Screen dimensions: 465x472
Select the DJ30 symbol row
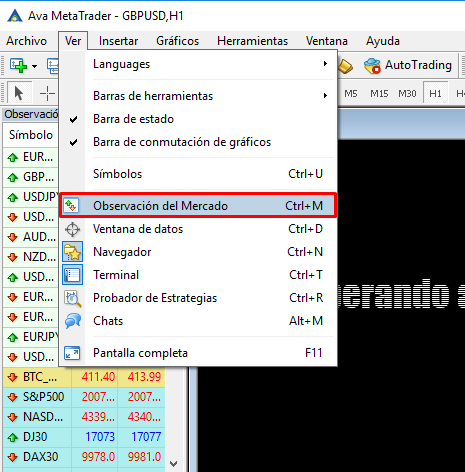(84, 437)
